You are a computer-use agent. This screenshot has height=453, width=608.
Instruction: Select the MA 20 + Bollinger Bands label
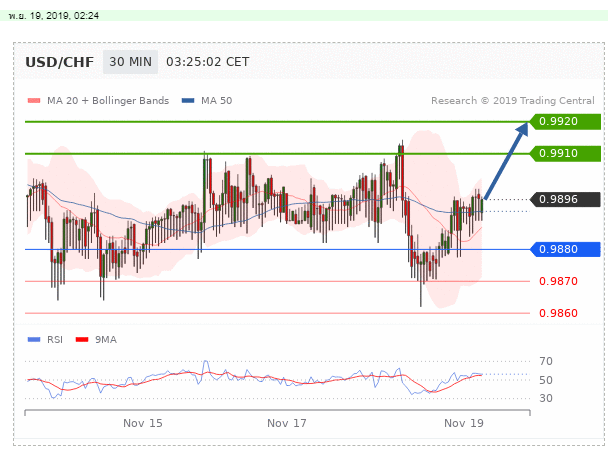tap(108, 101)
